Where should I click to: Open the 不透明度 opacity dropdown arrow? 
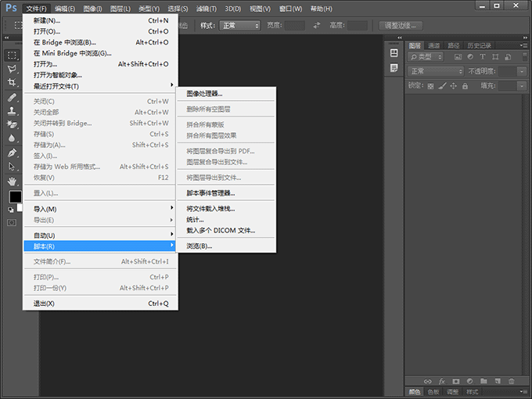pos(522,71)
